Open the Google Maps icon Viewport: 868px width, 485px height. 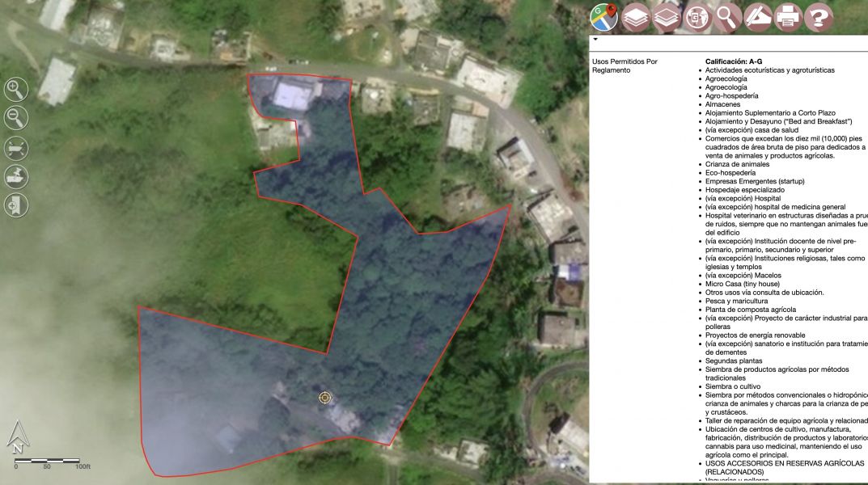pos(603,16)
